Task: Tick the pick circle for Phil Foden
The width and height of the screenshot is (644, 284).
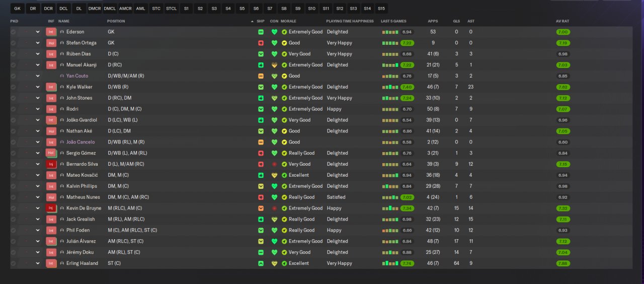Action: pos(13,230)
